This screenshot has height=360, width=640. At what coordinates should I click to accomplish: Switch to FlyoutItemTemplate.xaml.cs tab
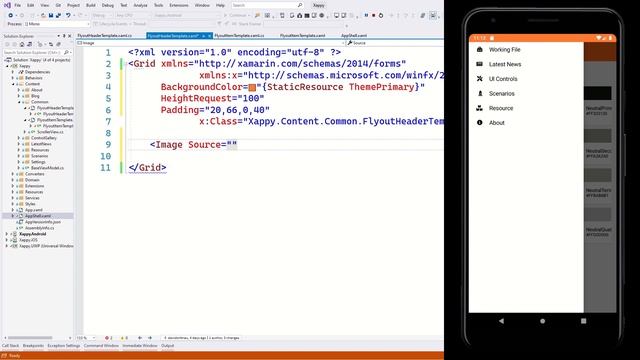click(239, 36)
